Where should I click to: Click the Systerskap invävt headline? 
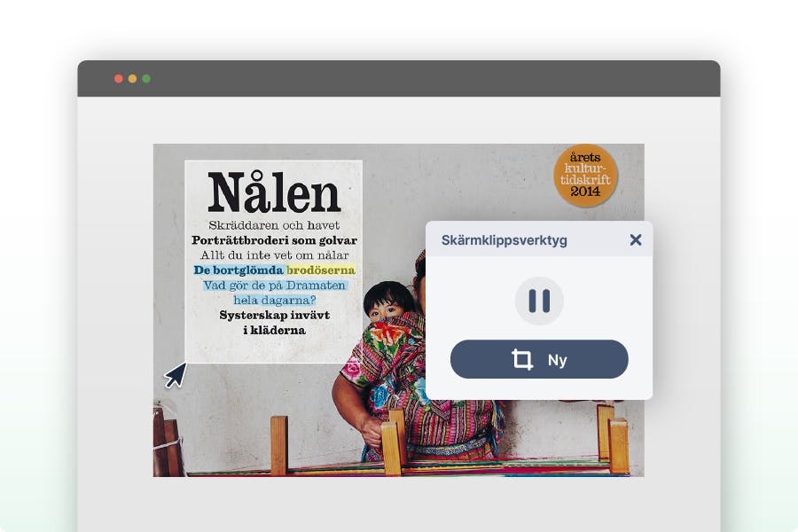[274, 315]
